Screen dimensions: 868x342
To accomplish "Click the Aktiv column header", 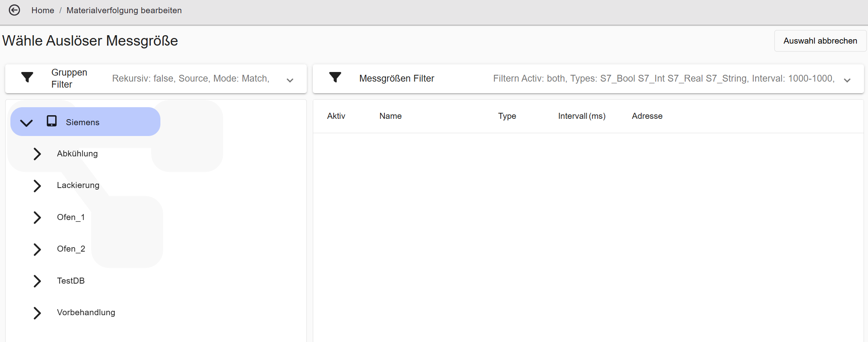I will pos(336,116).
